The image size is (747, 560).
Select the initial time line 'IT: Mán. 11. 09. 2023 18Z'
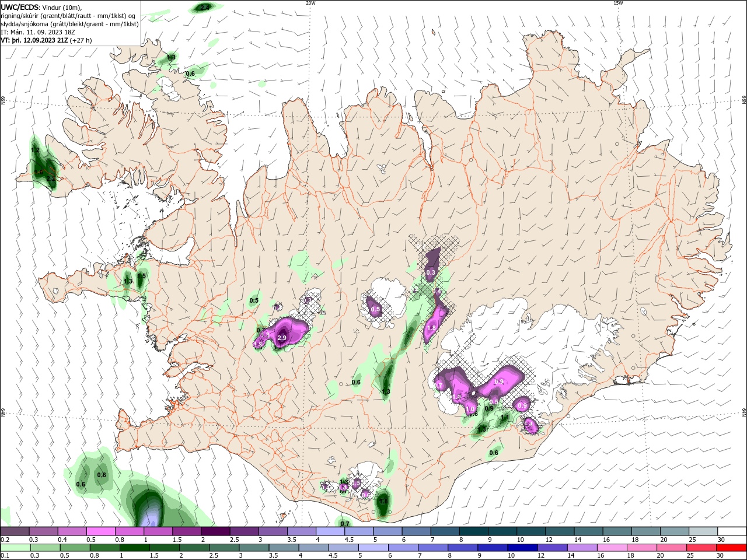click(39, 32)
